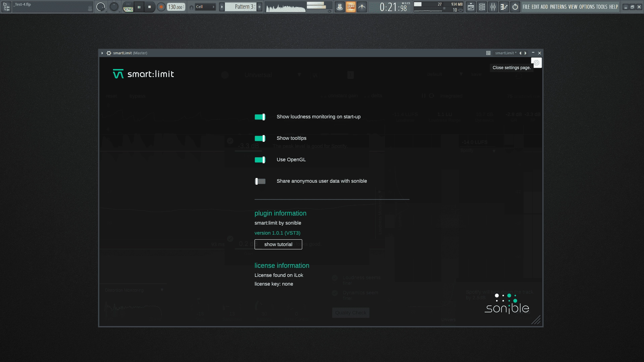Open the HELP menu
Screen dimensions: 644x362
(613, 7)
